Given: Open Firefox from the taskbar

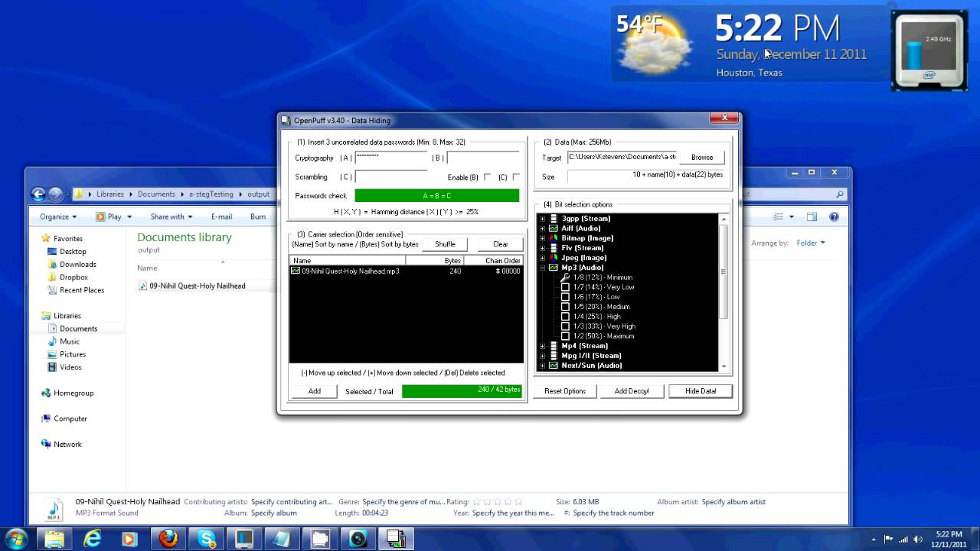Looking at the screenshot, I should click(x=168, y=539).
